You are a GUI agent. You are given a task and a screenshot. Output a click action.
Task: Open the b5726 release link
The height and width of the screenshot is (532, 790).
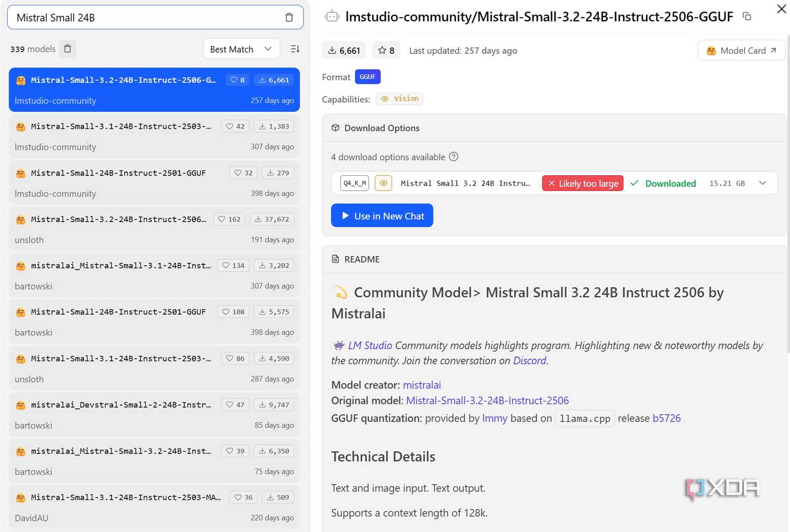pyautogui.click(x=666, y=418)
